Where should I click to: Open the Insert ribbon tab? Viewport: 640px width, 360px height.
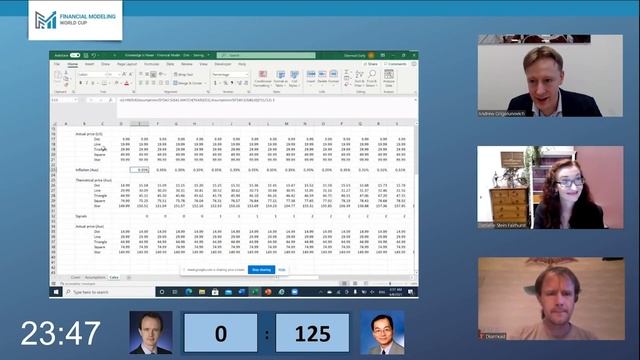pos(89,64)
